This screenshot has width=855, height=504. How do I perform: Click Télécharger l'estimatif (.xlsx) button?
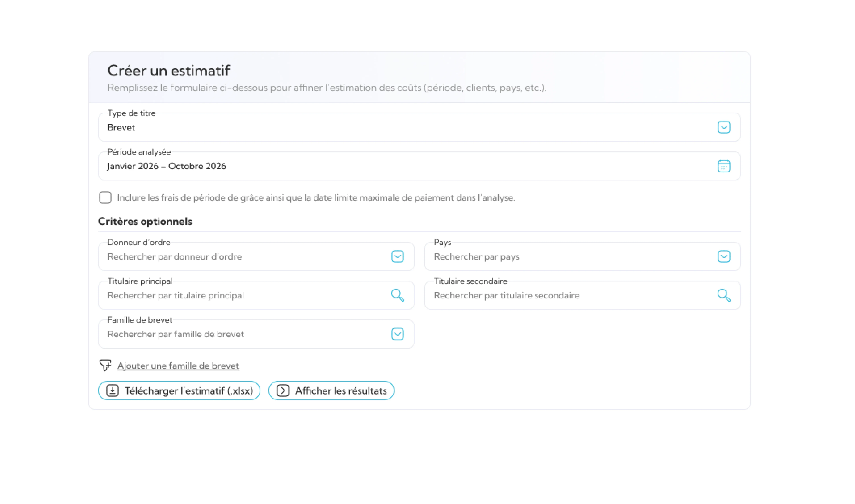click(x=188, y=391)
